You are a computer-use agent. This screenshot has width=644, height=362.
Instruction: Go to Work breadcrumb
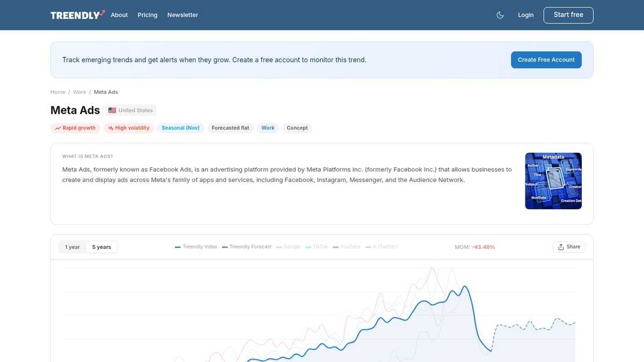pyautogui.click(x=79, y=92)
